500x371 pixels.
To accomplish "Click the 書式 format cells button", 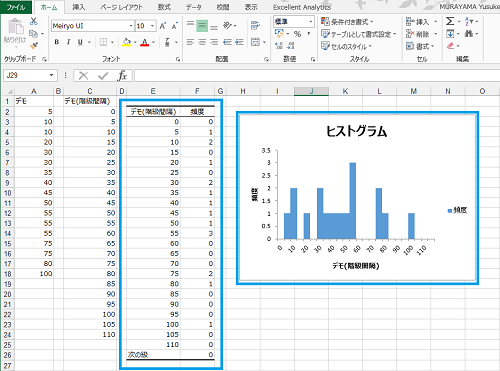I will [420, 46].
